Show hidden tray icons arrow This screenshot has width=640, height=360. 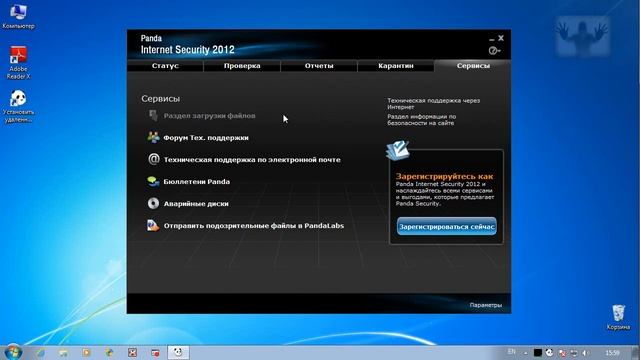pos(526,353)
